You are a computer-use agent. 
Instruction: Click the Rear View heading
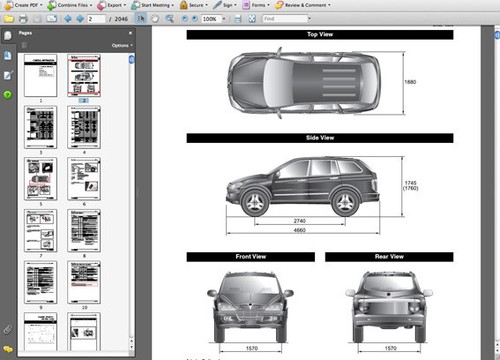pos(389,256)
